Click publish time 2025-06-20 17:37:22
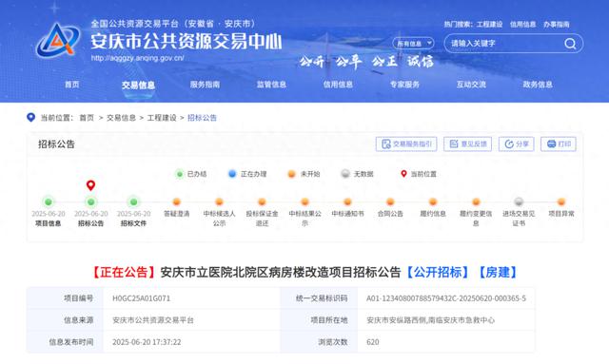The width and height of the screenshot is (609, 364). coord(147,342)
